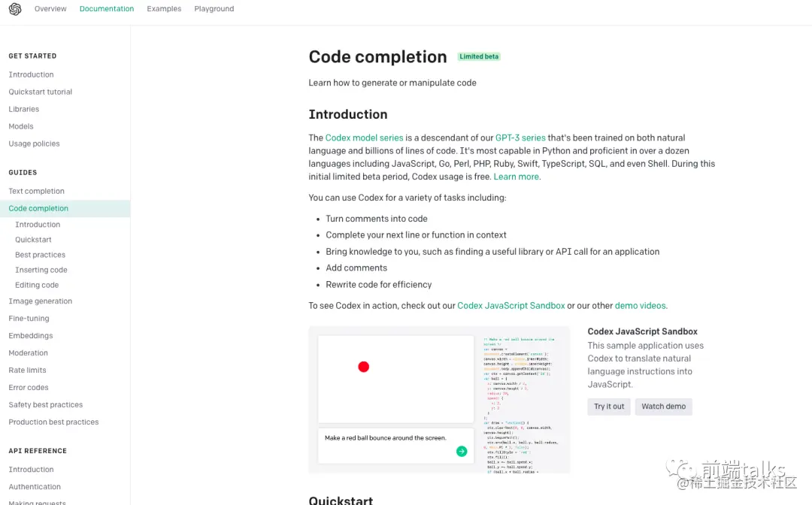Select Code completion guide in sidebar
Screen dimensions: 812x505
click(65, 208)
